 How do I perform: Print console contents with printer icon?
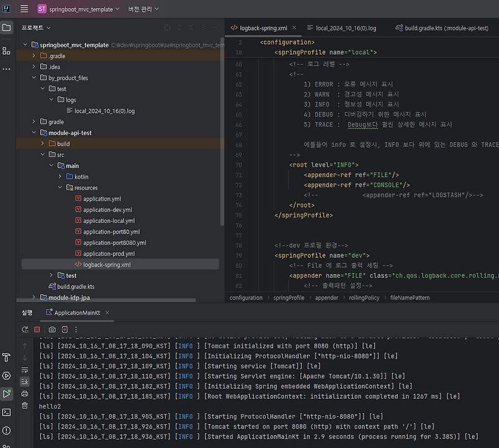point(25,393)
